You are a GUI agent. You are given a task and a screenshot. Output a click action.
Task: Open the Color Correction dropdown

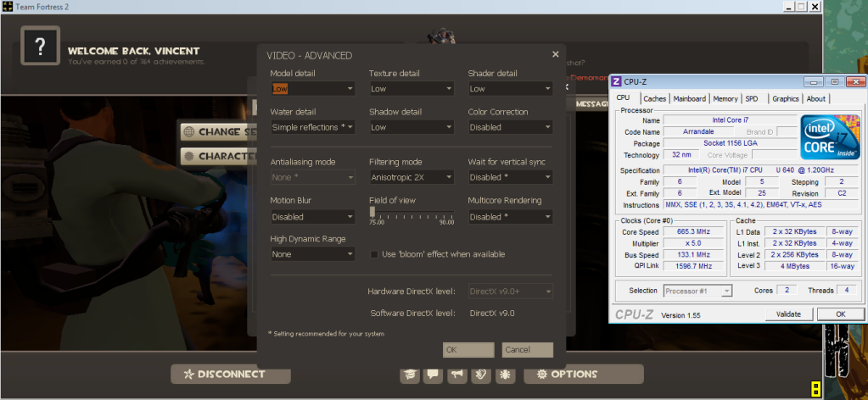pos(511,127)
